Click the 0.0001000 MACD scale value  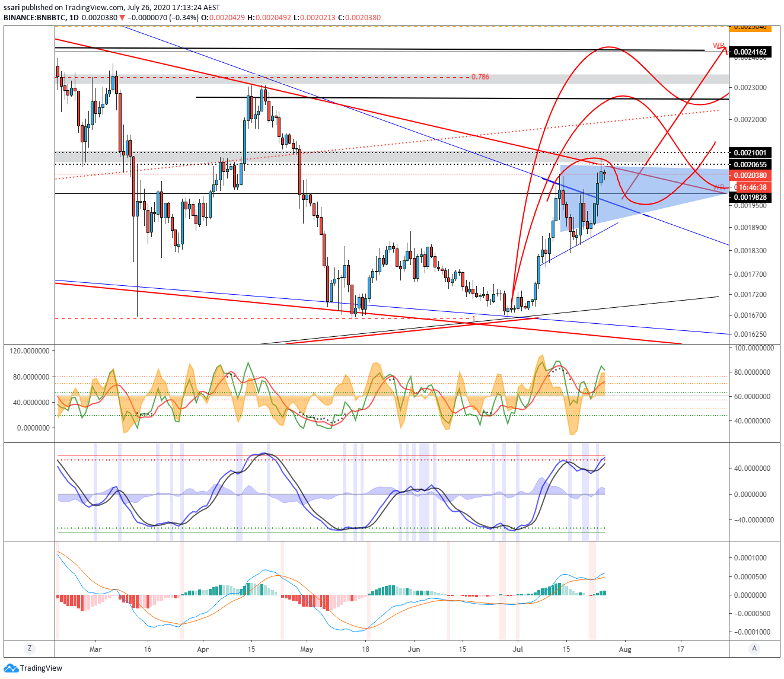(x=750, y=558)
